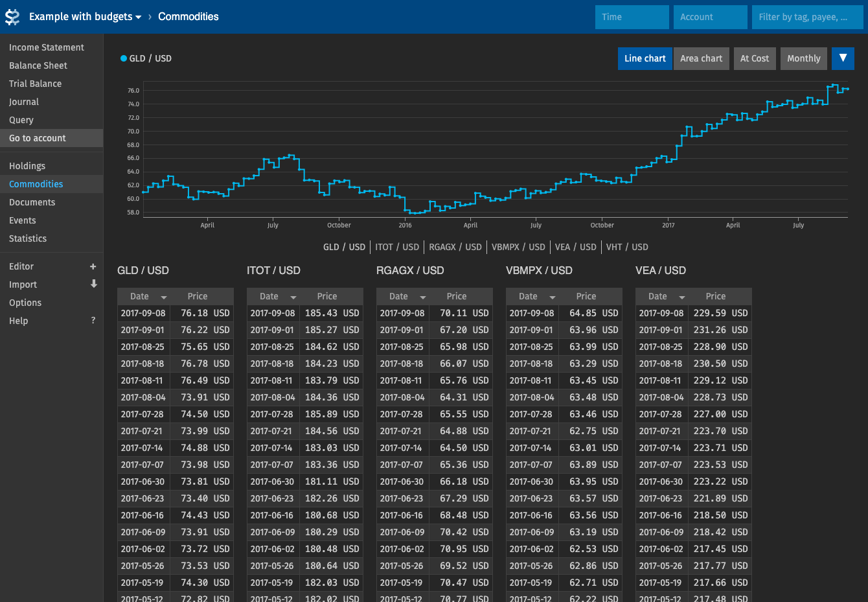Switch to Area chart mode
The image size is (868, 602).
coord(702,58)
